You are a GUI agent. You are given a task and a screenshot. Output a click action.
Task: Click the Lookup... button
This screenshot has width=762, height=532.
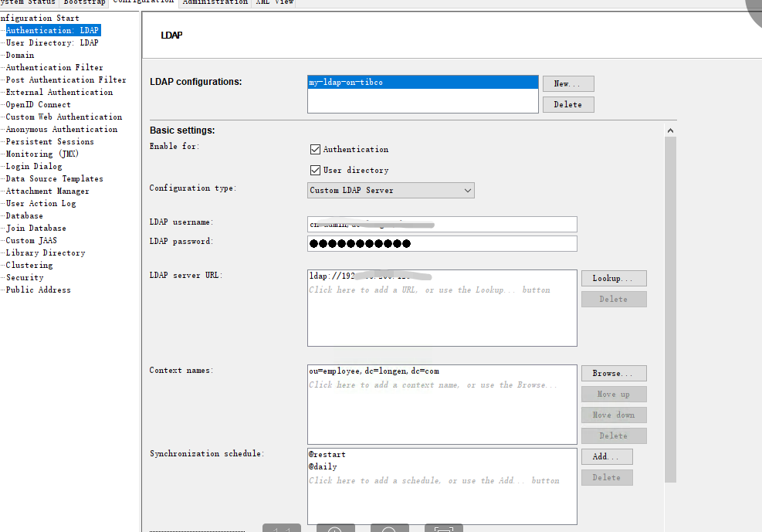click(x=614, y=279)
